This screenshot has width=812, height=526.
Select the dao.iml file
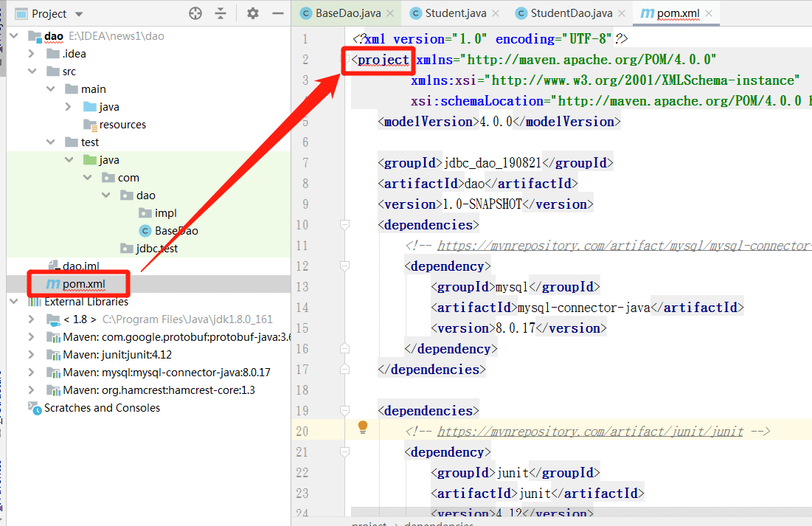tap(80, 266)
